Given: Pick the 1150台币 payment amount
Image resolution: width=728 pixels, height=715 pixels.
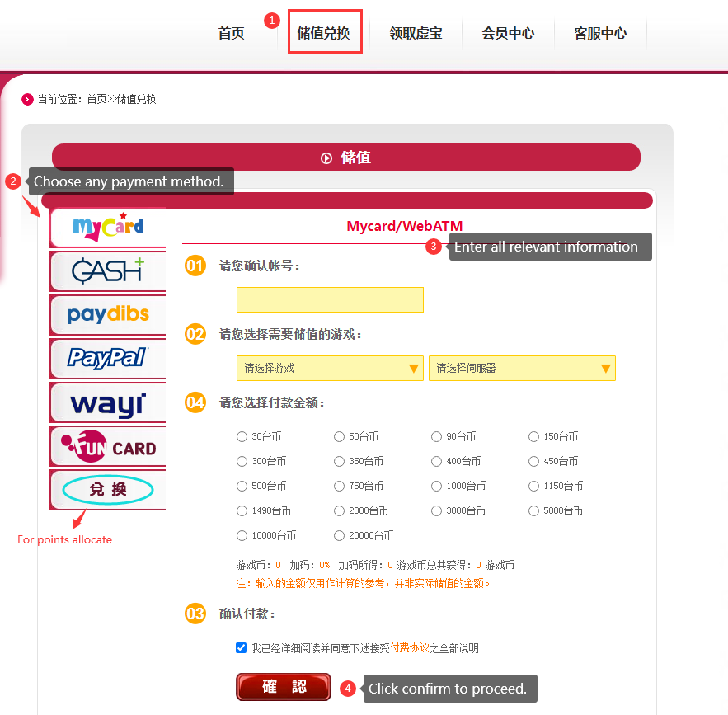Looking at the screenshot, I should (x=534, y=486).
